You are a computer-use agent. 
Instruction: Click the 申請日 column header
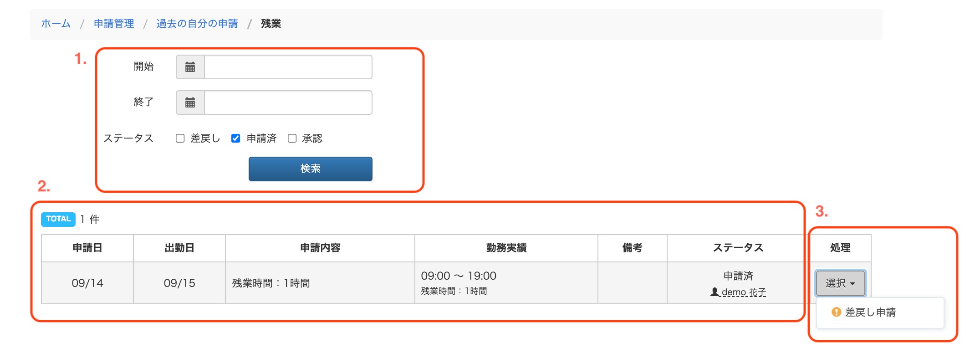tap(87, 248)
